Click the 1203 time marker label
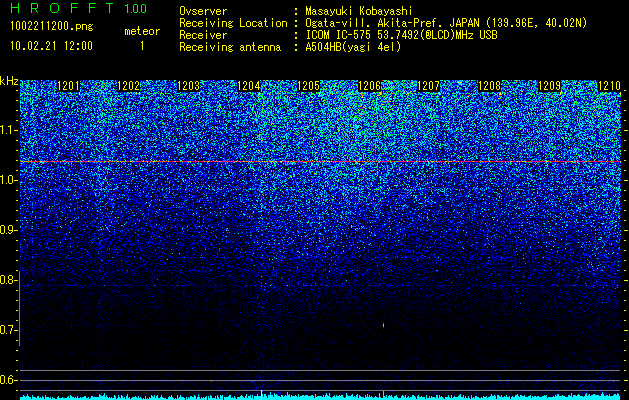Viewport: 629px width, 400px height. 189,86
